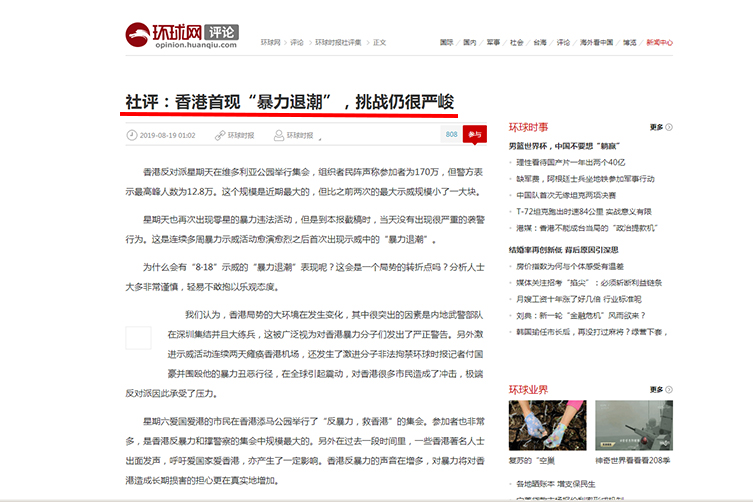Open the small image placeholder in article
The height and width of the screenshot is (502, 753).
[139, 337]
